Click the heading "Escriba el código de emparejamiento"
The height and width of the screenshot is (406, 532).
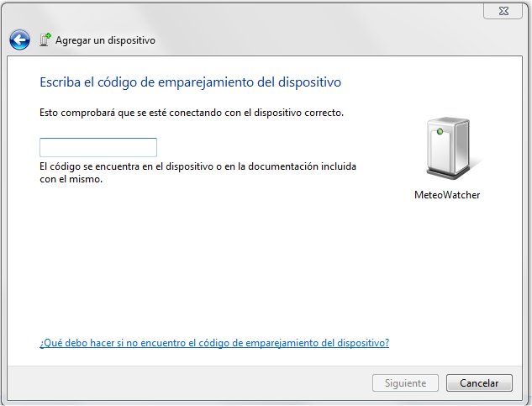190,82
